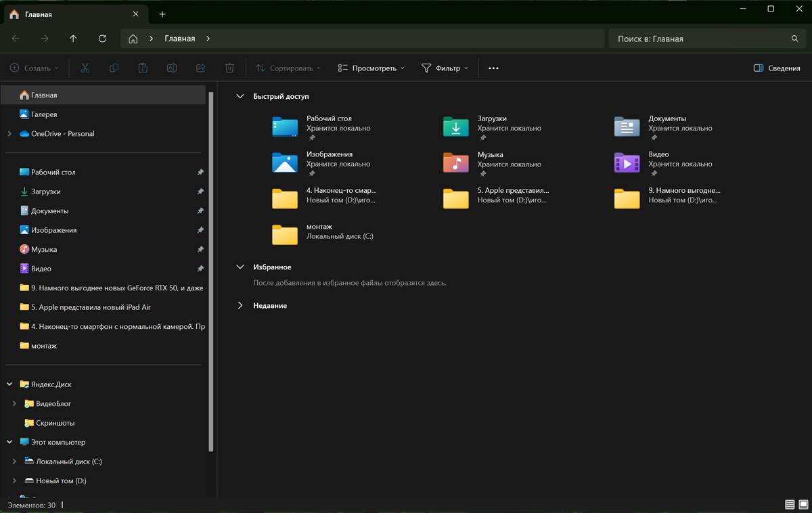Select Главная in navigation pane
812x513 pixels.
(x=104, y=95)
